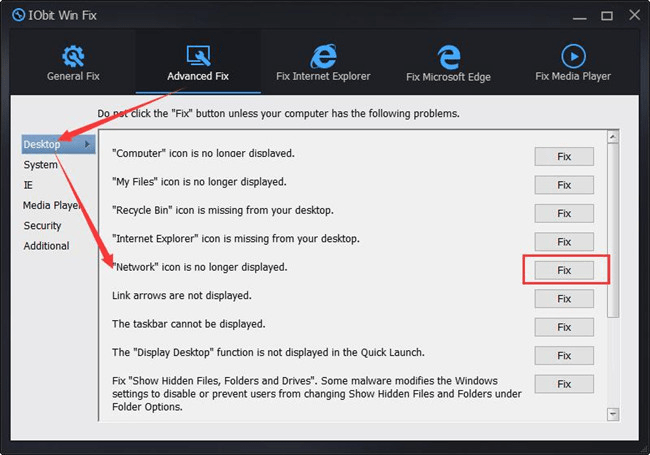This screenshot has height=455, width=650.
Task: Fix link arrows not displayed
Action: click(x=564, y=299)
